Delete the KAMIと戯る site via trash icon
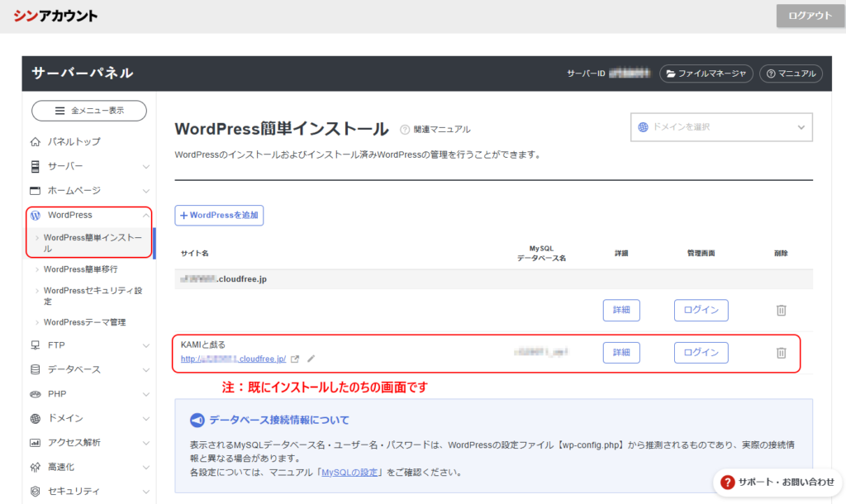This screenshot has height=504, width=846. click(781, 353)
